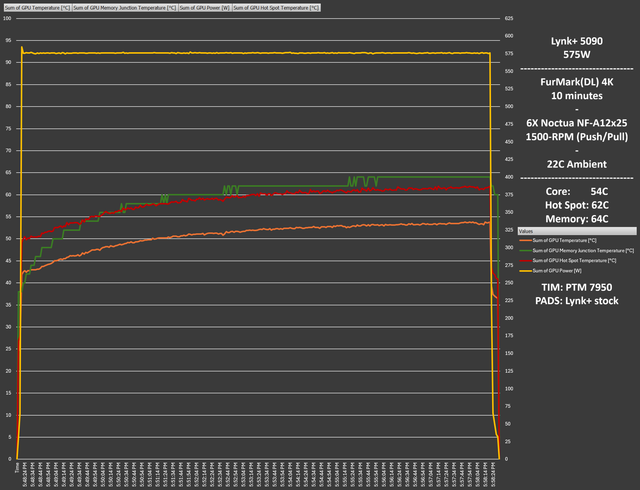Click the 'Memory: 64C' result text

tap(577, 219)
